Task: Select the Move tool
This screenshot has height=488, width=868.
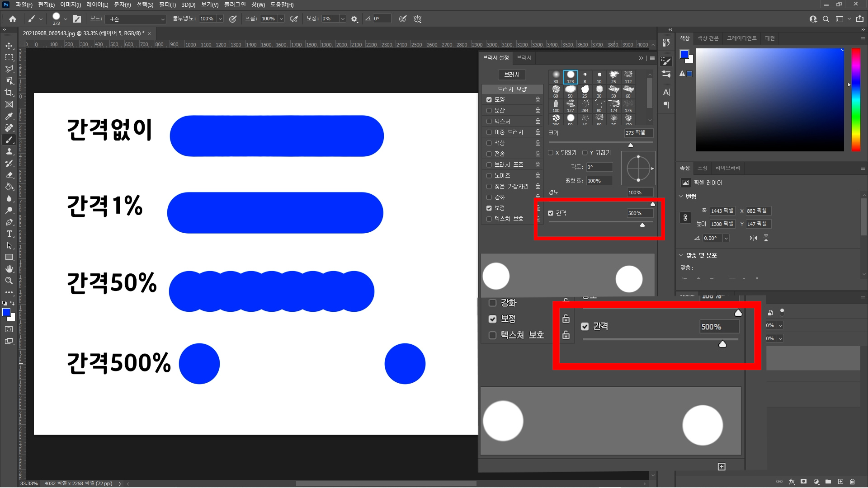Action: tap(9, 46)
